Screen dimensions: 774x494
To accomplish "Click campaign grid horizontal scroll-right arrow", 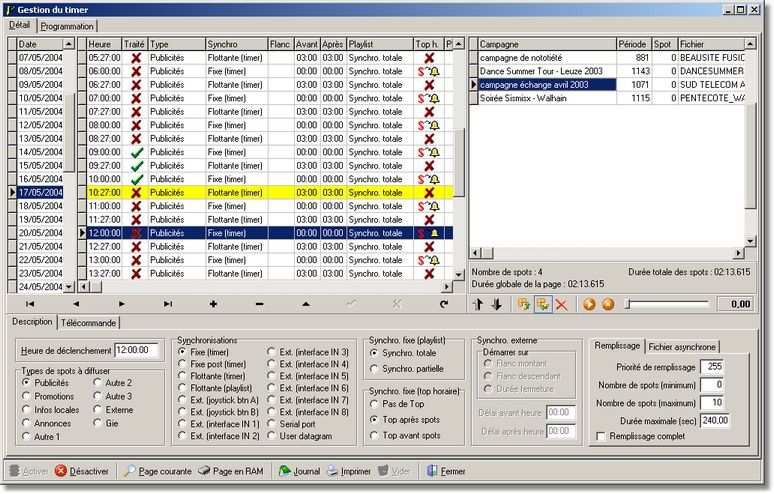I will click(x=738, y=253).
